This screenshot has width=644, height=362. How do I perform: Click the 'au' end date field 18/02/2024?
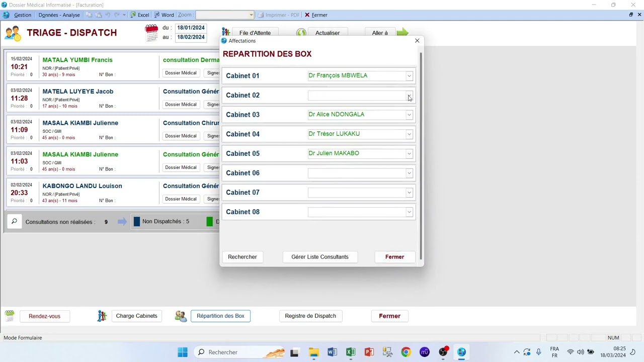coord(191,37)
